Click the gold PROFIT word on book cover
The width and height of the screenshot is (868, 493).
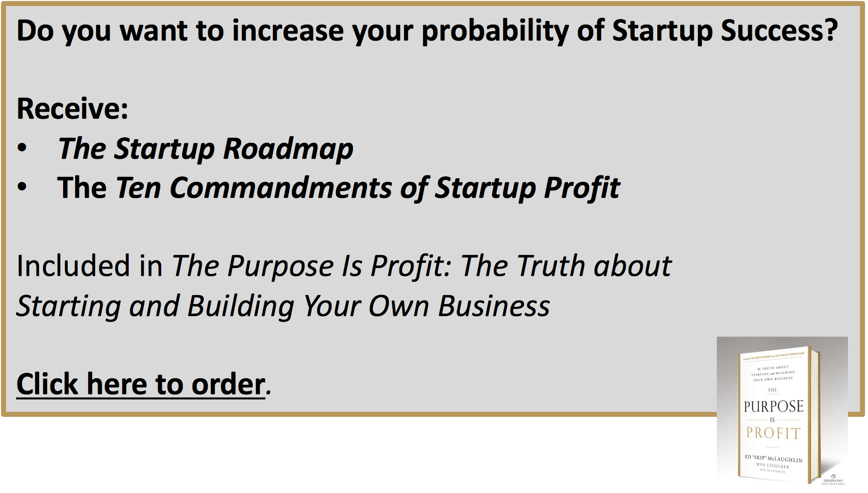coord(773,433)
